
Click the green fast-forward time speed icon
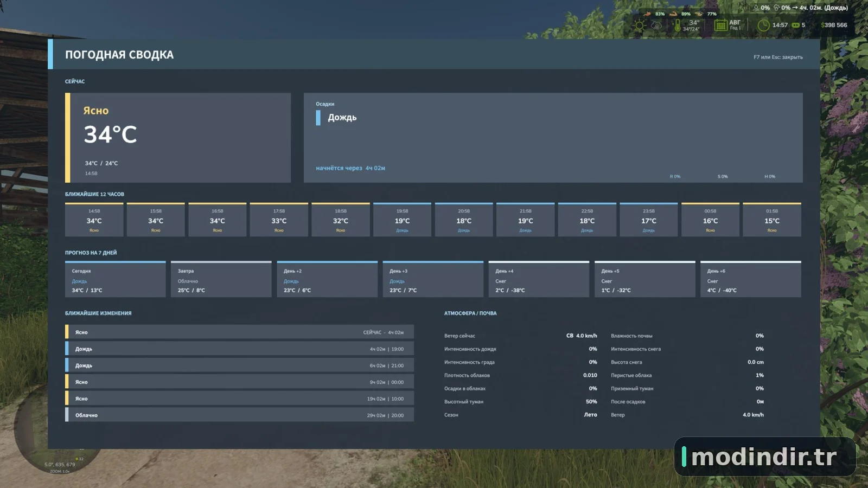(796, 25)
